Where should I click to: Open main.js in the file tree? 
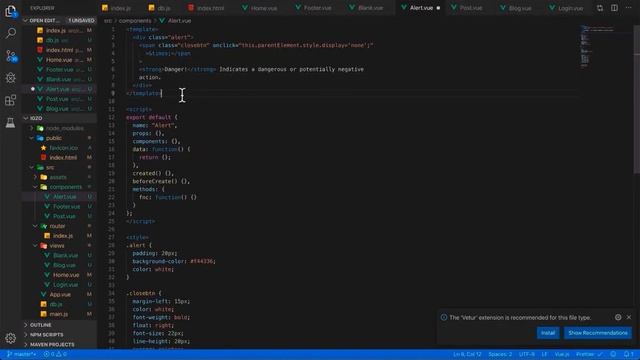coord(59,314)
